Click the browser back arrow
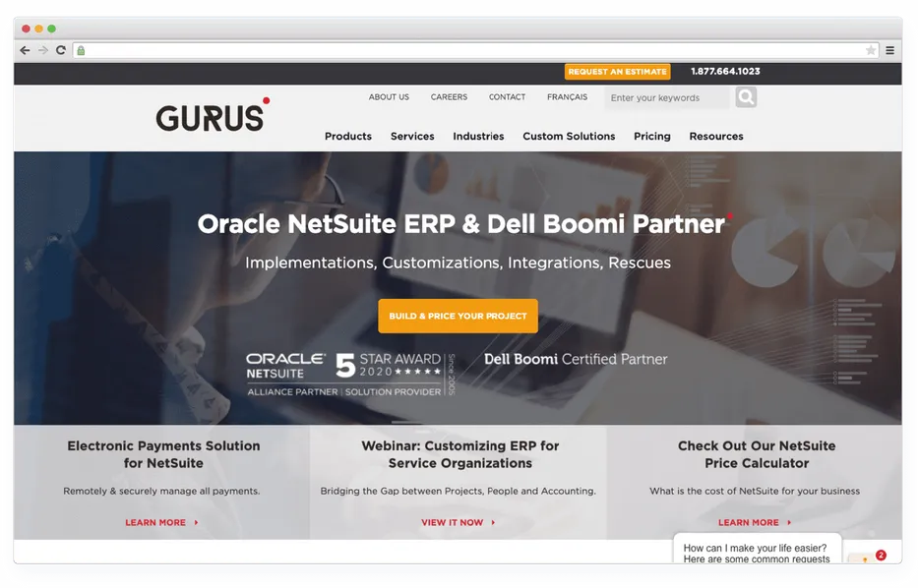The width and height of the screenshot is (918, 588). coord(25,50)
